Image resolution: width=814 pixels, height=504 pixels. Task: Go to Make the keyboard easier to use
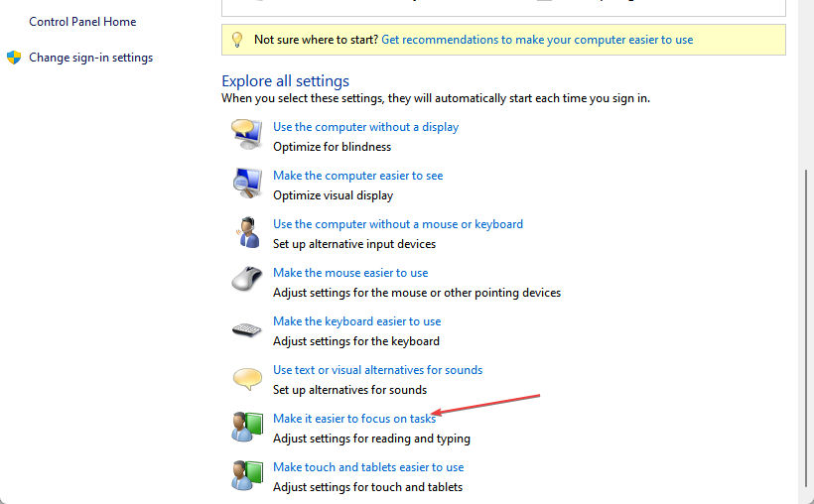(x=356, y=321)
